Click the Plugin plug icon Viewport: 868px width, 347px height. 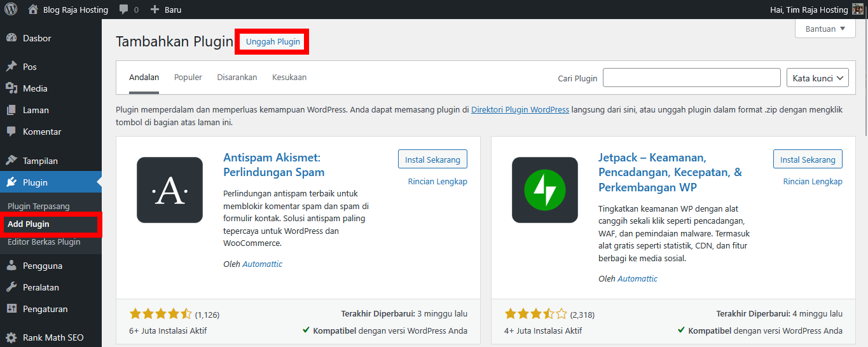tap(11, 182)
